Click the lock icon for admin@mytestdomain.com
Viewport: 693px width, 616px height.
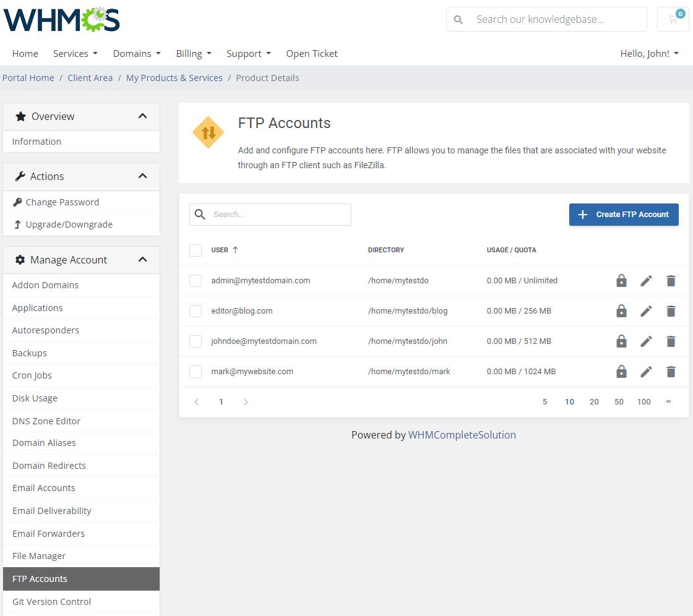point(621,281)
